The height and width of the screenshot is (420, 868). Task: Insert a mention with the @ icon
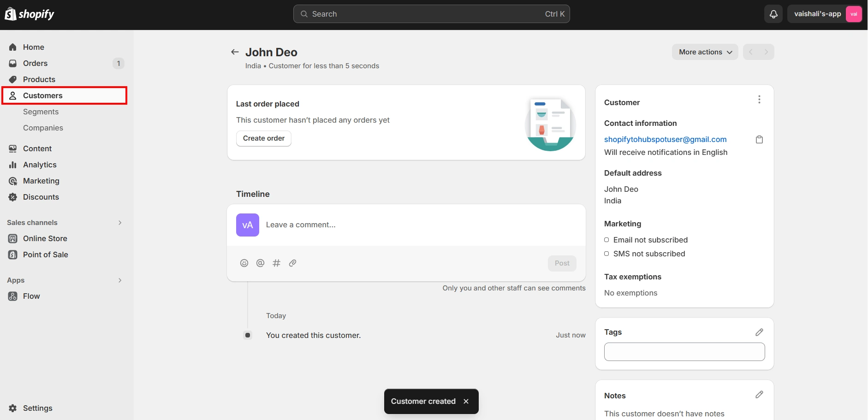(260, 263)
